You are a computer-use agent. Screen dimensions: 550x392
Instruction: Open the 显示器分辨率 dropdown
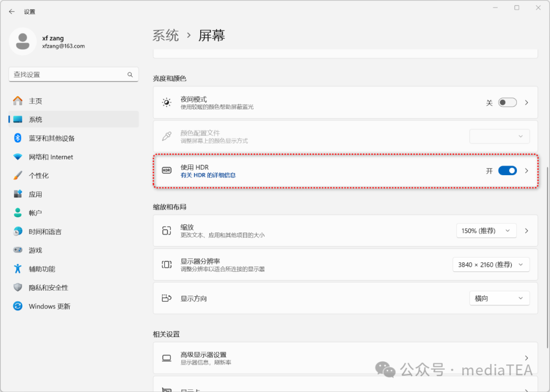490,264
